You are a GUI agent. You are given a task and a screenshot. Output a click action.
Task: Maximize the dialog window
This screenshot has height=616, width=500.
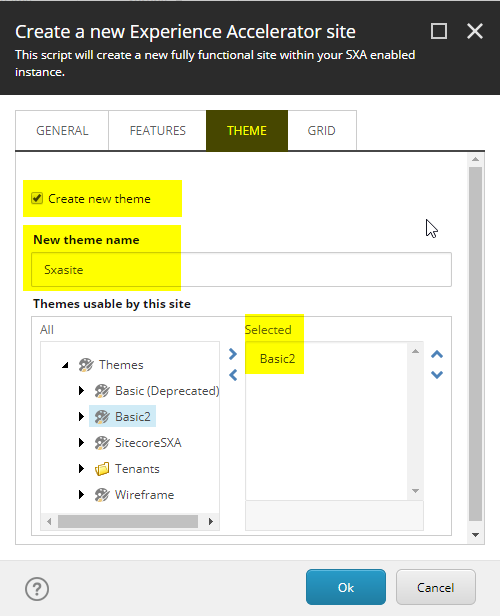click(439, 31)
